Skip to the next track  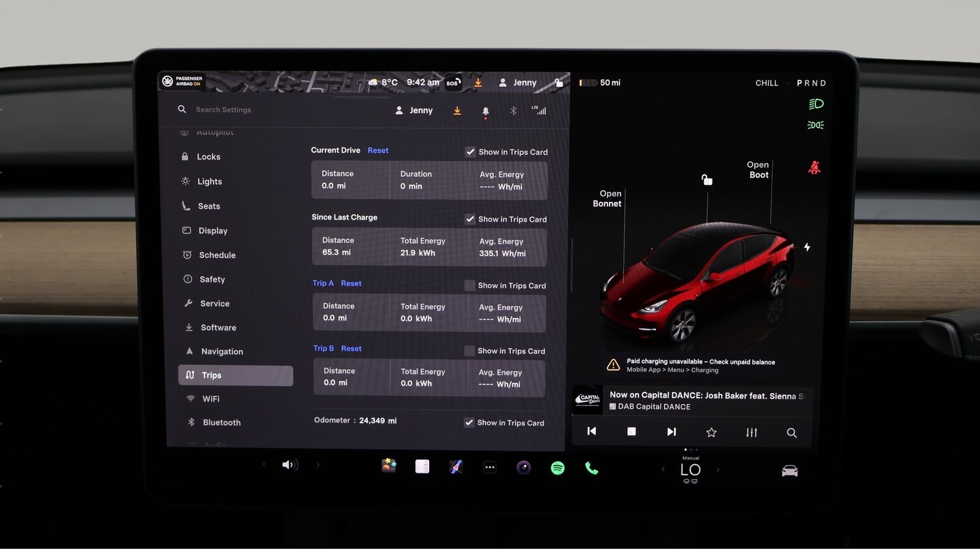pyautogui.click(x=671, y=431)
